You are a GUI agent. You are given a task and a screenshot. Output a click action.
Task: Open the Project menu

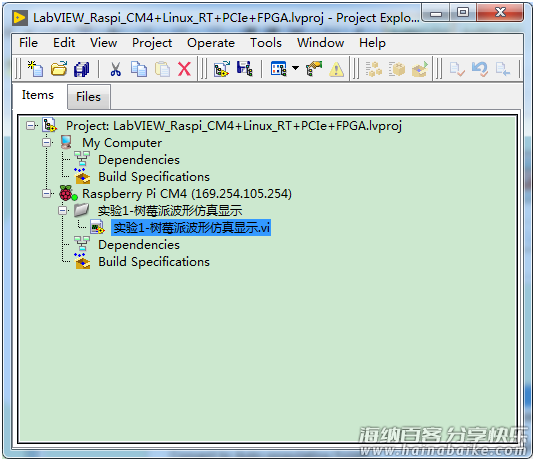click(x=152, y=43)
